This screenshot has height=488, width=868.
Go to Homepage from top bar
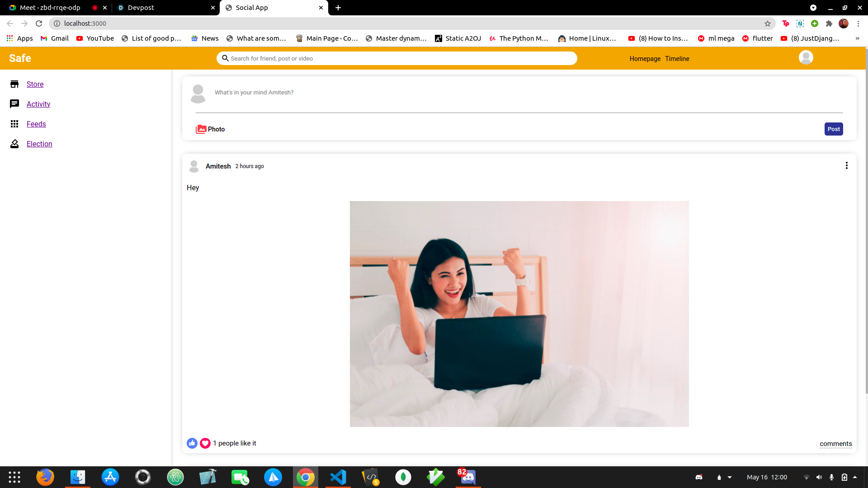645,59
